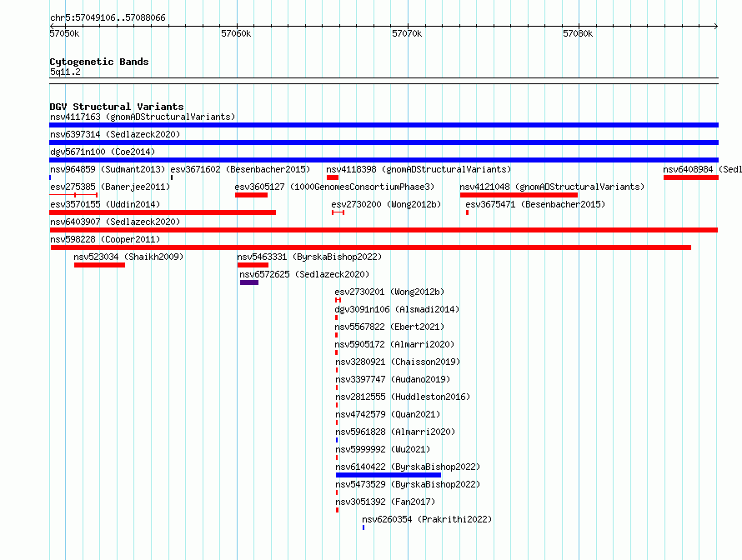Viewport: 742px width, 560px height.
Task: Open the nsv598228 (Cooper2011) label
Action: click(105, 239)
